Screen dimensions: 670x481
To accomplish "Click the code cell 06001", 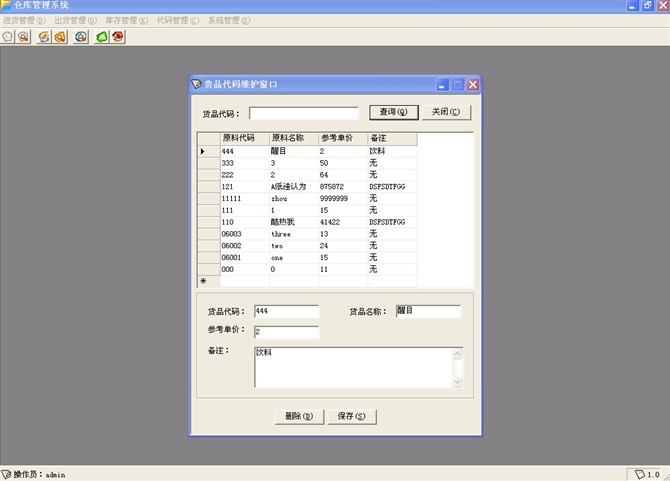I will 245,258.
